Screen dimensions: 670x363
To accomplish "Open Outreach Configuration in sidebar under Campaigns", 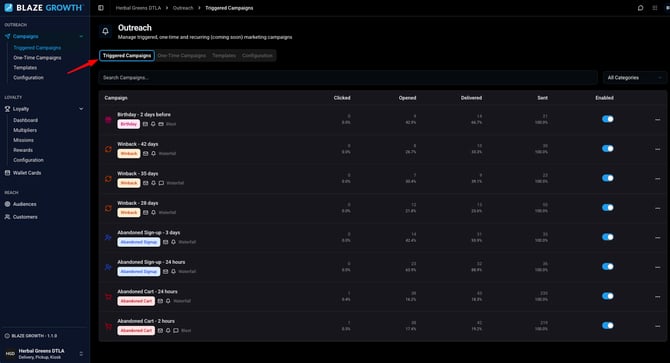I will point(28,78).
